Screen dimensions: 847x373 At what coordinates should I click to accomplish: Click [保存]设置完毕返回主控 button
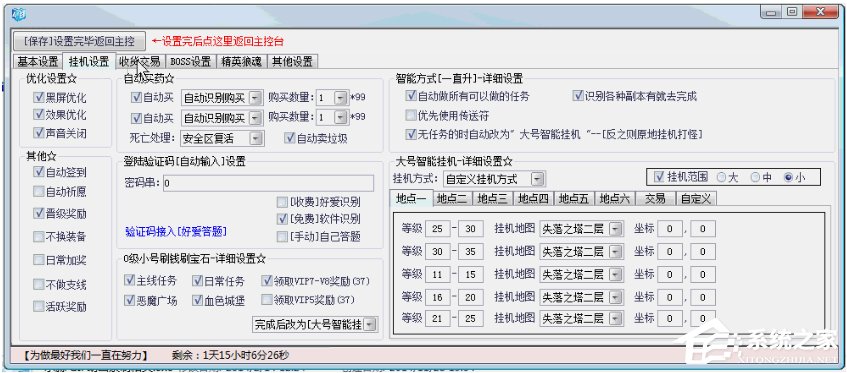click(79, 40)
